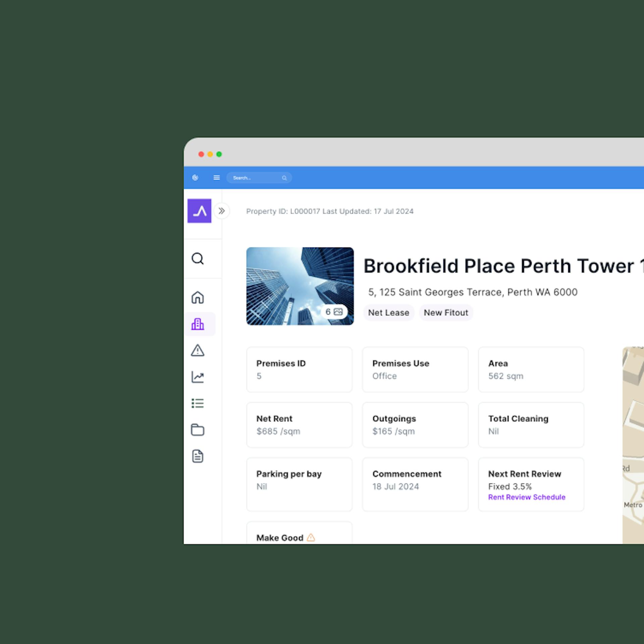644x644 pixels.
Task: Click the purple app logo
Action: tap(199, 211)
